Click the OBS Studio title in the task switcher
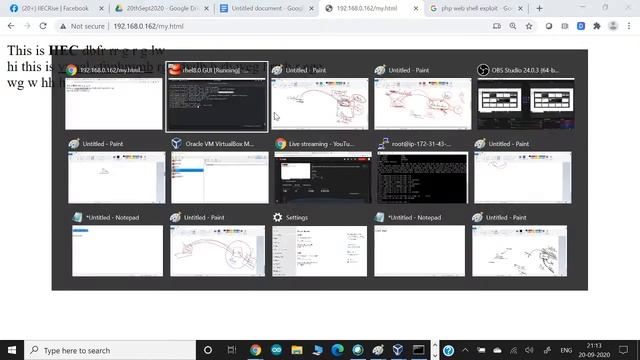Viewport: 640px width, 360px height. click(x=525, y=70)
